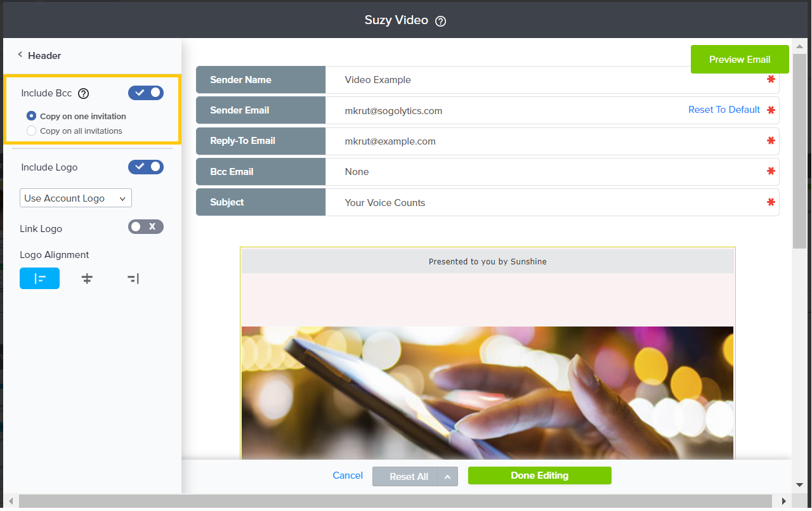Click the Preview Email button

tap(739, 60)
